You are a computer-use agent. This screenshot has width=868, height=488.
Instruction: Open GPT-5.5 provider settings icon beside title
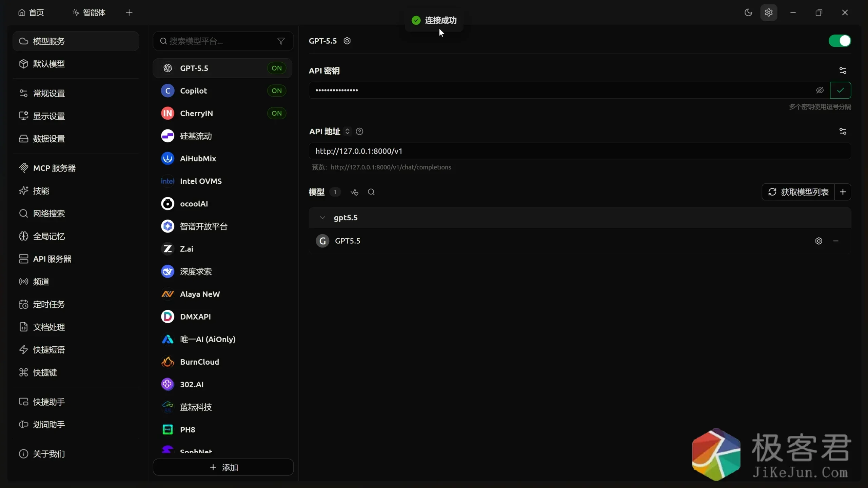tap(347, 41)
